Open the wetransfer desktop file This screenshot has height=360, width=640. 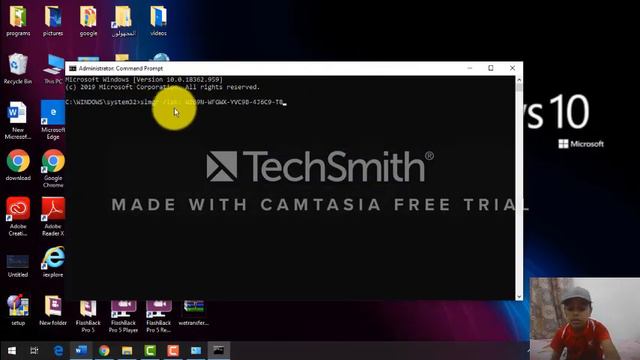pyautogui.click(x=193, y=313)
